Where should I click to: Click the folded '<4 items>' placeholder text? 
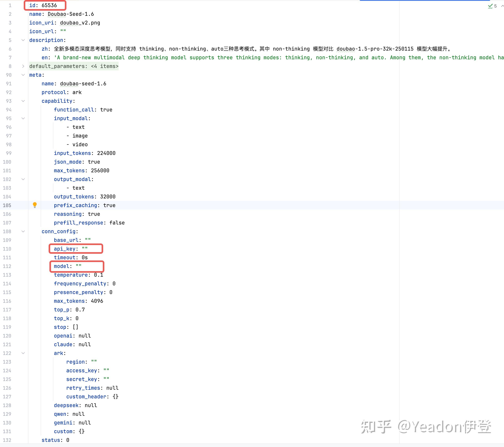coord(105,66)
